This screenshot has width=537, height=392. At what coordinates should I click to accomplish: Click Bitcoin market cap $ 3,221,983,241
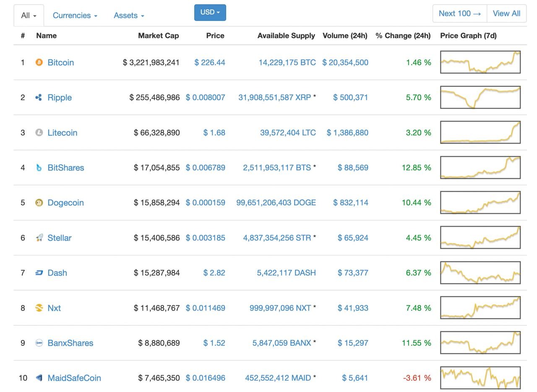pyautogui.click(x=151, y=62)
